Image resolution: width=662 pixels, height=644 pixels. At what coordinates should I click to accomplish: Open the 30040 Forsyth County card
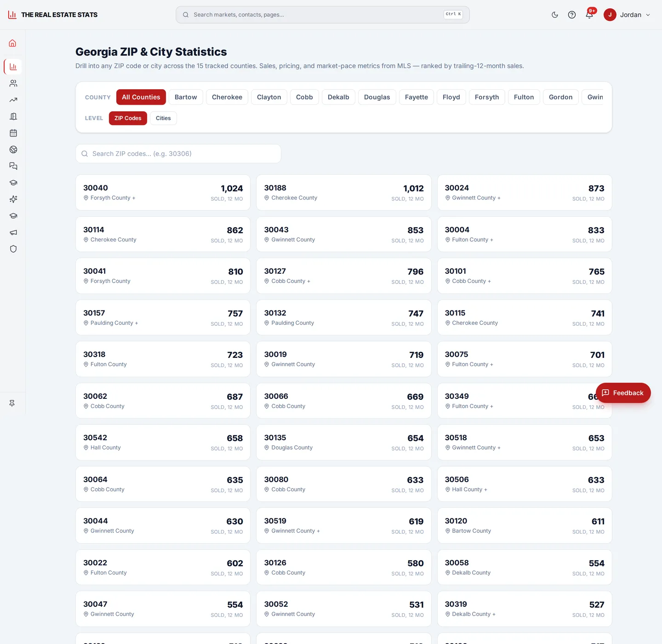(x=163, y=192)
